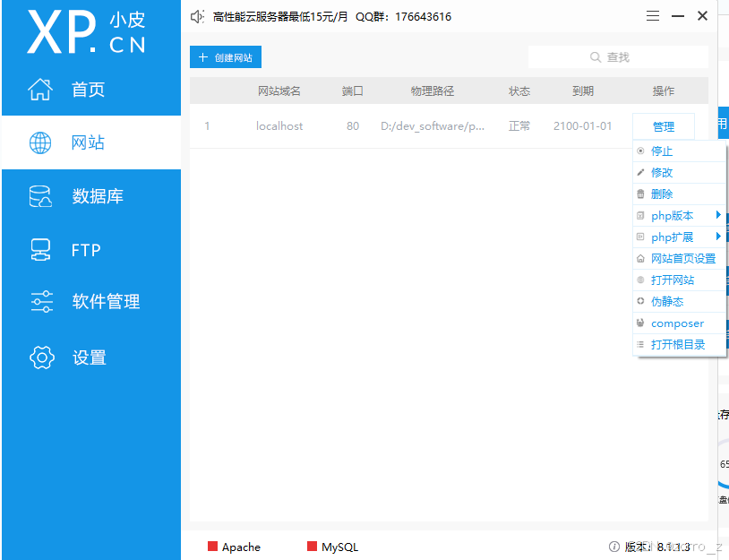Image resolution: width=729 pixels, height=560 pixels.
Task: Click the path D:/dev_software/p...
Action: pos(433,126)
